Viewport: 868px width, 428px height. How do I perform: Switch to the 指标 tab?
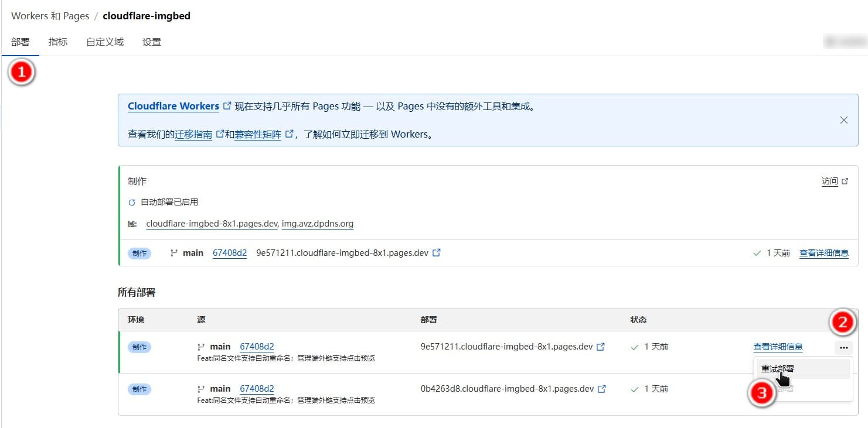(58, 42)
